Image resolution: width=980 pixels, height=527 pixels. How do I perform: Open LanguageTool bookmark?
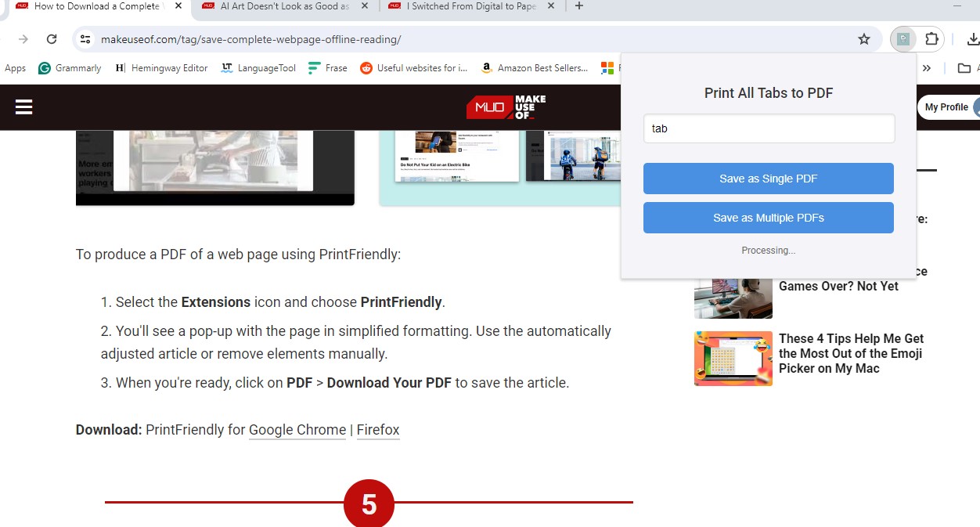pyautogui.click(x=258, y=68)
